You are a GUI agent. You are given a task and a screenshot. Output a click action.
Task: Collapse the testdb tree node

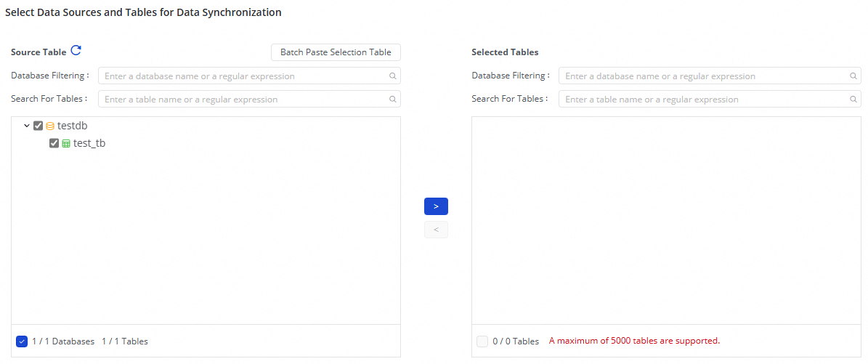point(27,126)
